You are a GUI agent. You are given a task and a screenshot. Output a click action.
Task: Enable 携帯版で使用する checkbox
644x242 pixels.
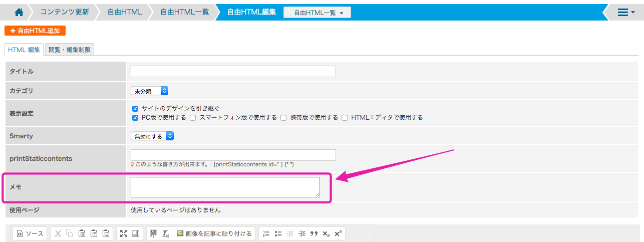tap(283, 118)
